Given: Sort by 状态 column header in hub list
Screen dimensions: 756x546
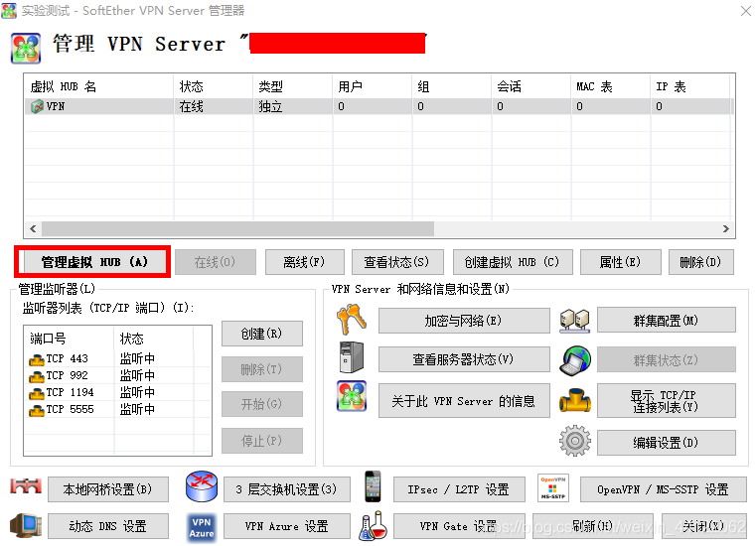Looking at the screenshot, I should pyautogui.click(x=214, y=86).
